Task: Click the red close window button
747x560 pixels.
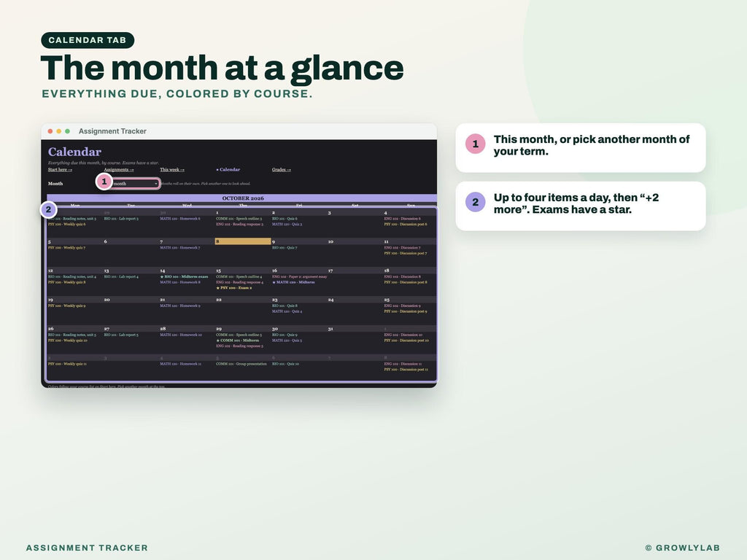Action: coord(50,131)
